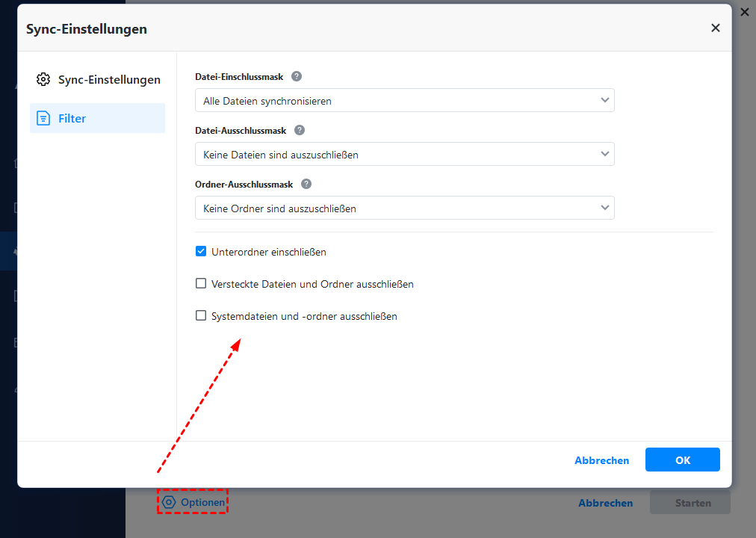This screenshot has width=756, height=538.
Task: Click the background Abbrechen button beside Starten
Action: [x=605, y=503]
